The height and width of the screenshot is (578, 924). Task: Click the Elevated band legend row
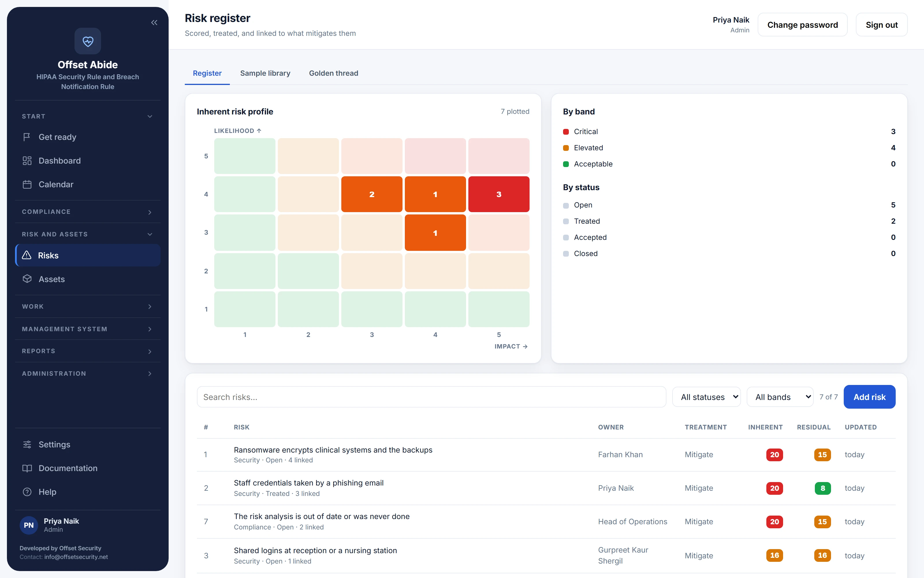point(729,148)
